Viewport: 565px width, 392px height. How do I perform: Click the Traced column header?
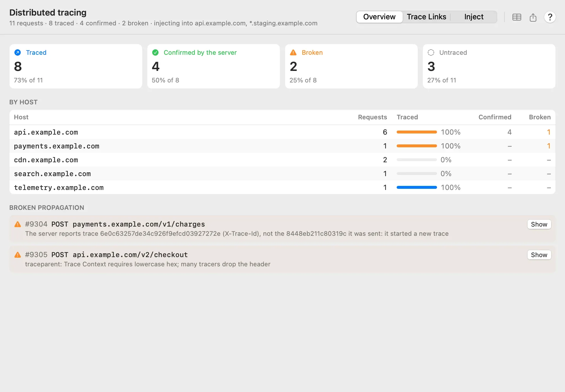pyautogui.click(x=407, y=117)
